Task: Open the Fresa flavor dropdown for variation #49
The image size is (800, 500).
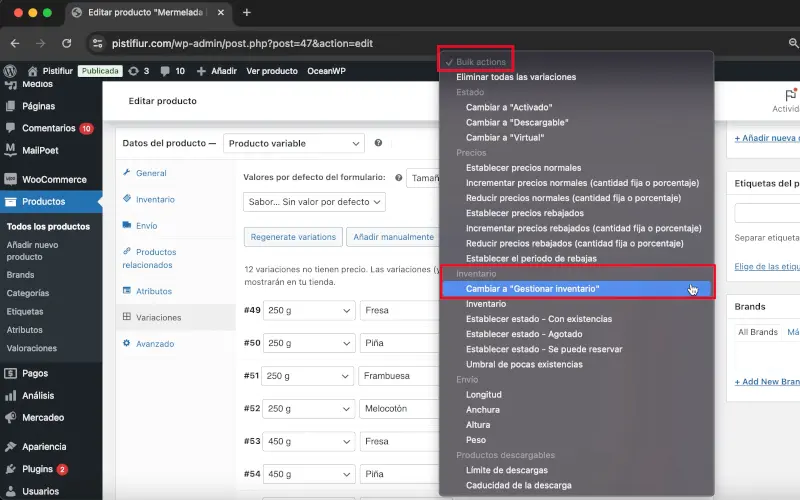Action: 399,310
